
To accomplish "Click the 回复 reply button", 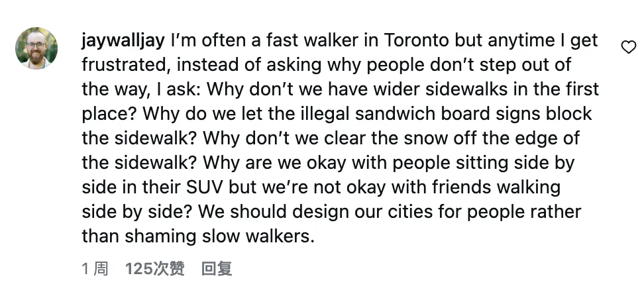I will (217, 269).
